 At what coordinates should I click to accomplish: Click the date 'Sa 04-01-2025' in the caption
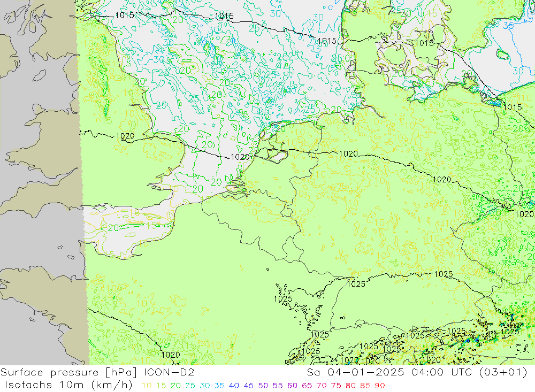tap(355, 372)
